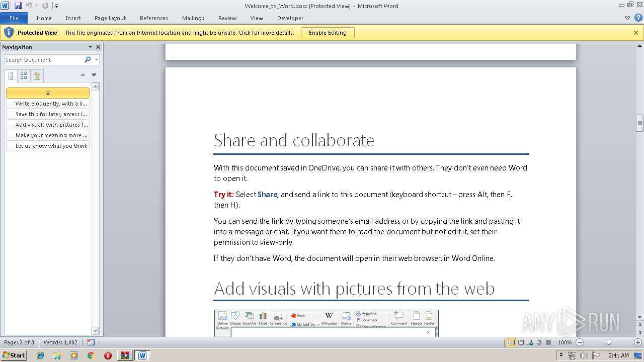Screen dimensions: 644x362
Task: Click the document vertical scrollbar thumb
Action: click(639, 122)
